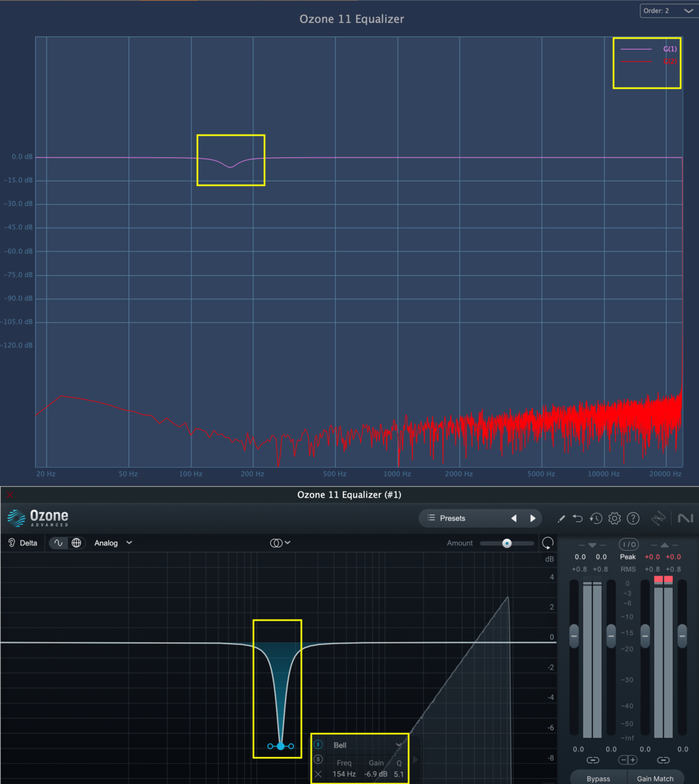Click the NI logo icon
The image size is (699, 784).
click(x=685, y=518)
